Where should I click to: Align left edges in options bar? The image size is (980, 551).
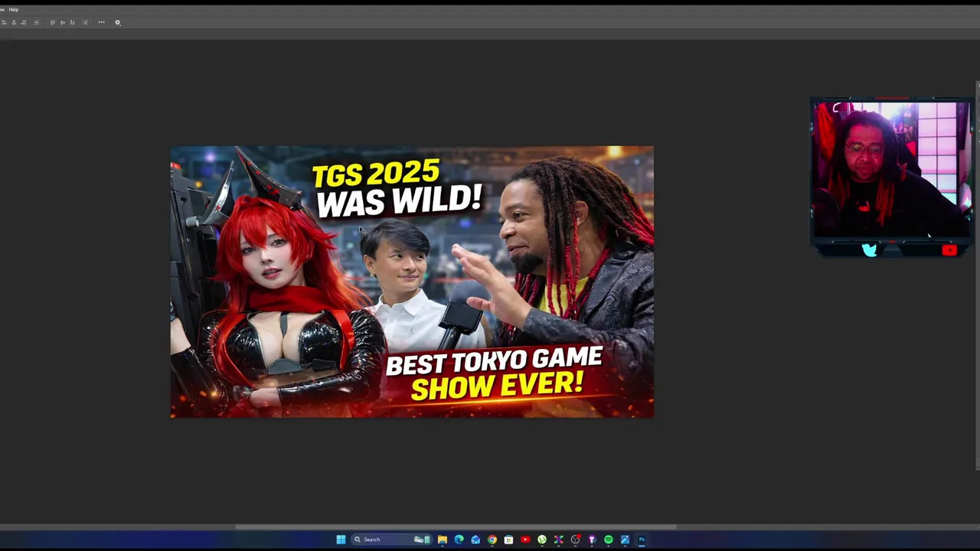coord(4,22)
